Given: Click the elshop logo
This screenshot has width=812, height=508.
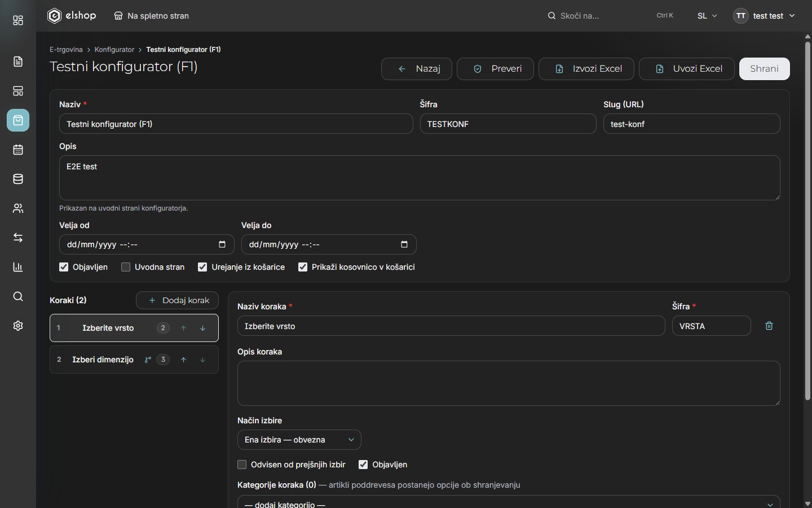Looking at the screenshot, I should (x=72, y=16).
